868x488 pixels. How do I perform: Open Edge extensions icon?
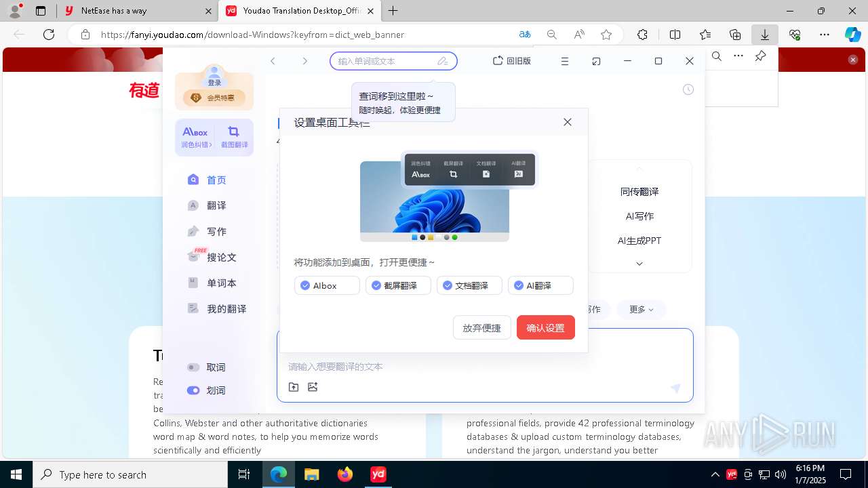coord(642,35)
